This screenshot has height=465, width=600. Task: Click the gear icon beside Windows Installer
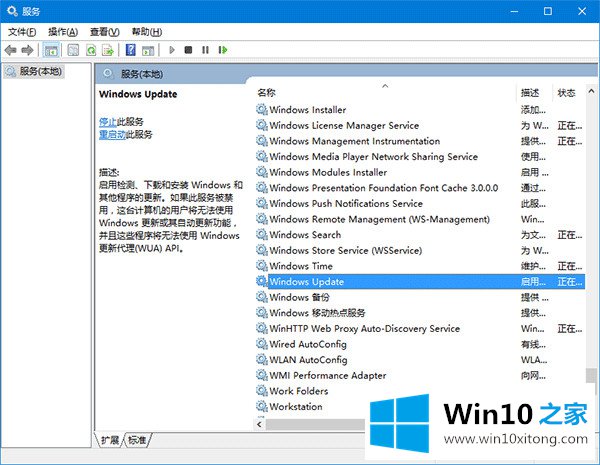point(262,109)
